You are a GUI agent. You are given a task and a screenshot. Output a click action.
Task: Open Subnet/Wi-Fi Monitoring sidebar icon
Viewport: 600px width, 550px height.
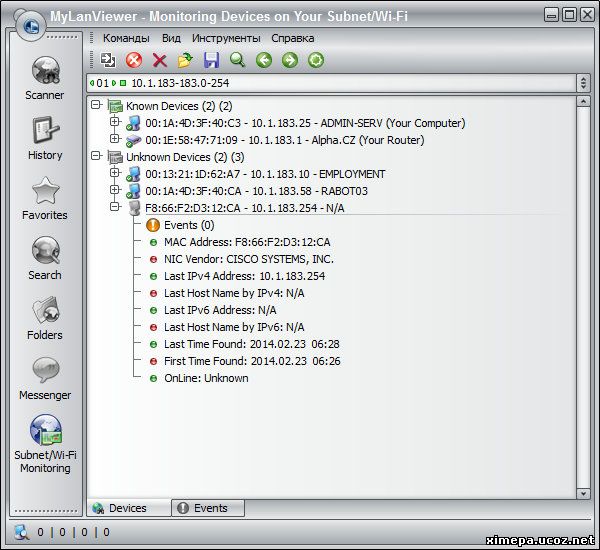click(x=46, y=430)
